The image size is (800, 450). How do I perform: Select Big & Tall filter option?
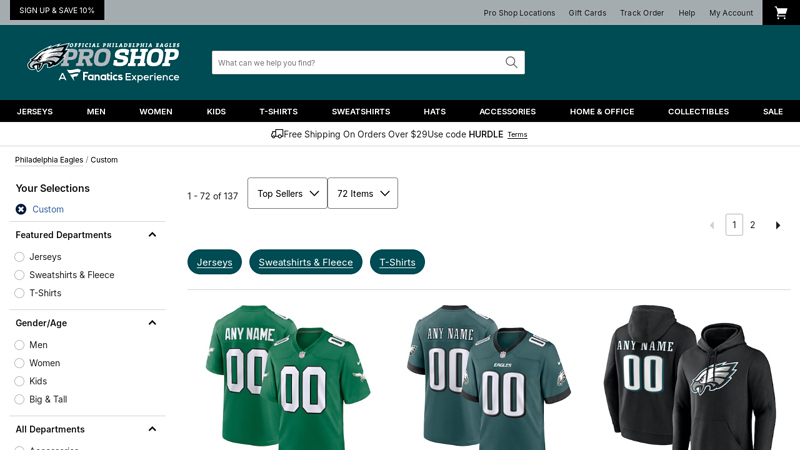coord(19,399)
